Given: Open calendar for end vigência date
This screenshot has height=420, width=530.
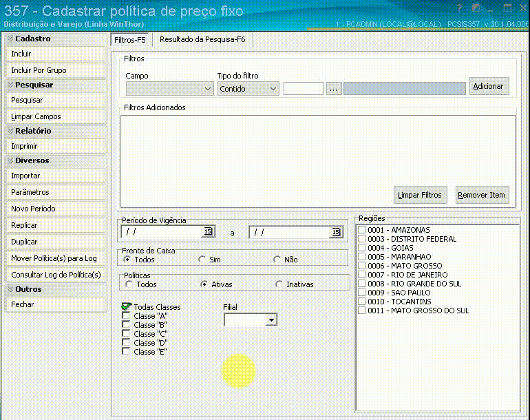Looking at the screenshot, I should [x=336, y=232].
